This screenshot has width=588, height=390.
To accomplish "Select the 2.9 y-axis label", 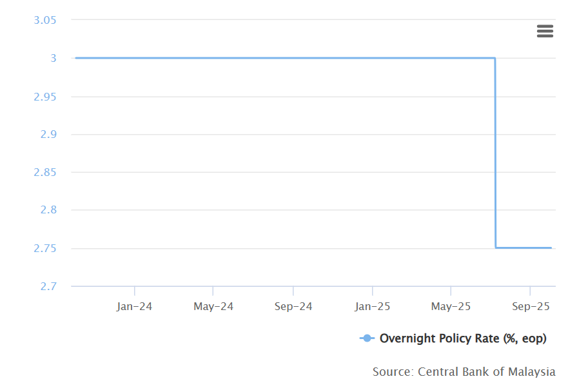I will point(48,135).
